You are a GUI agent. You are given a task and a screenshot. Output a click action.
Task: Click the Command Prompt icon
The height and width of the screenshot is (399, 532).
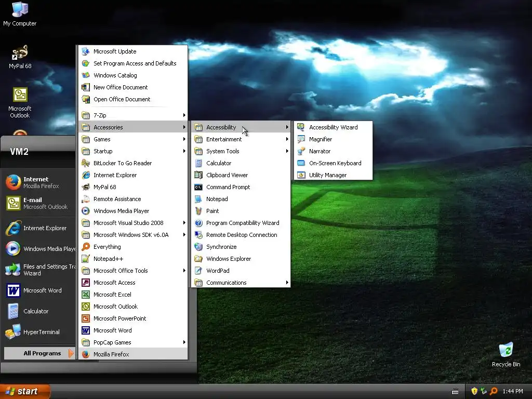pyautogui.click(x=198, y=187)
